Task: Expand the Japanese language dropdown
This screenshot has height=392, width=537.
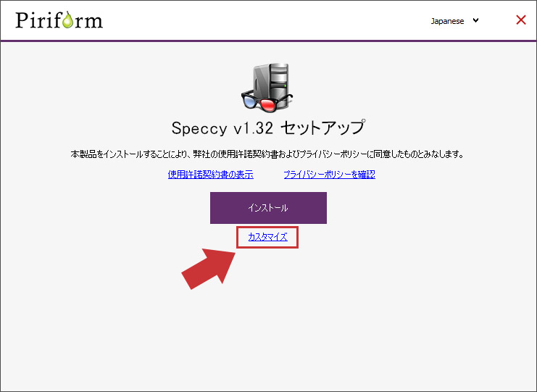Action: (454, 21)
